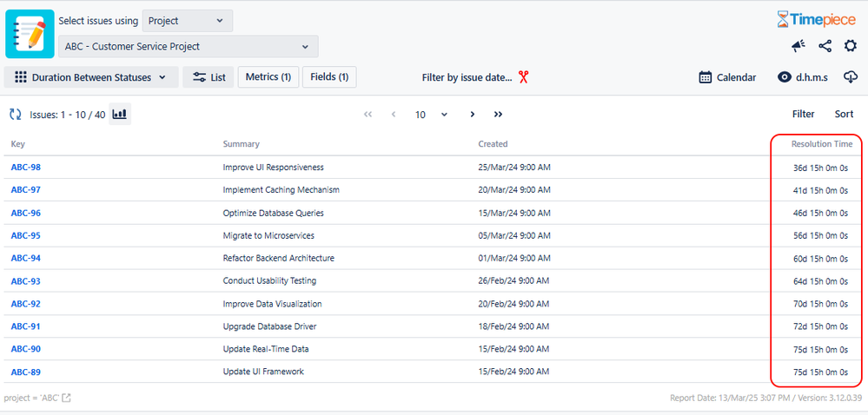Jump to the last page of results
The image size is (868, 415).
498,115
